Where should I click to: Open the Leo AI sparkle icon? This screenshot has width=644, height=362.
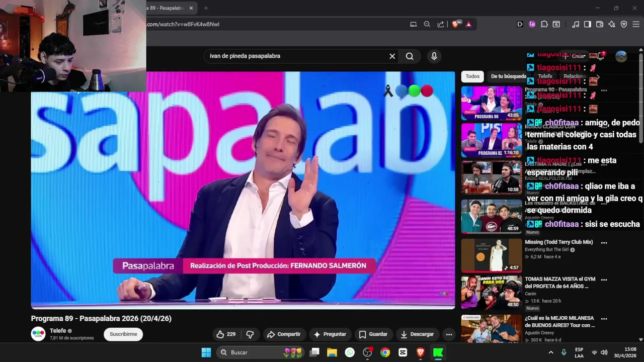click(612, 24)
